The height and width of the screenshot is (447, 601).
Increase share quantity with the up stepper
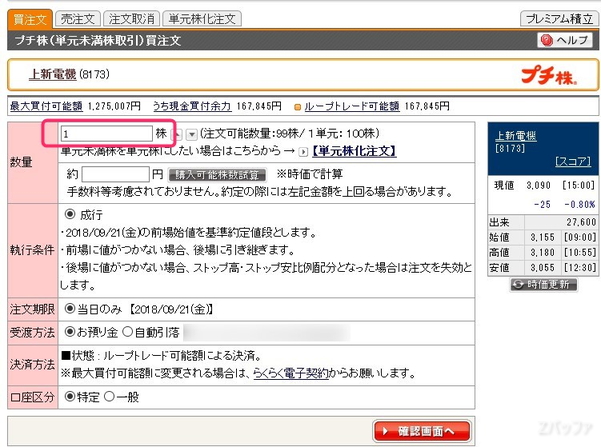[177, 135]
